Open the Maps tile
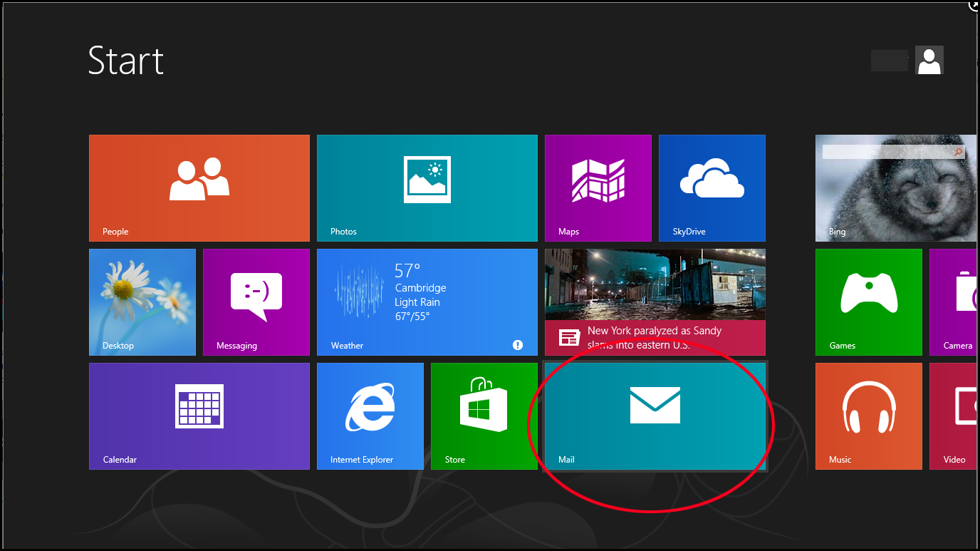Image resolution: width=980 pixels, height=551 pixels. click(598, 188)
